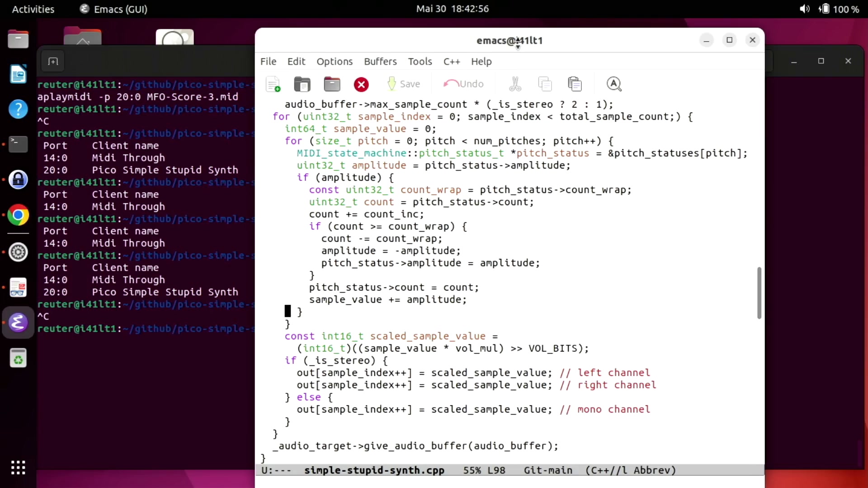Click 'const int16_t scaled_sample_value =' line

coord(391,336)
